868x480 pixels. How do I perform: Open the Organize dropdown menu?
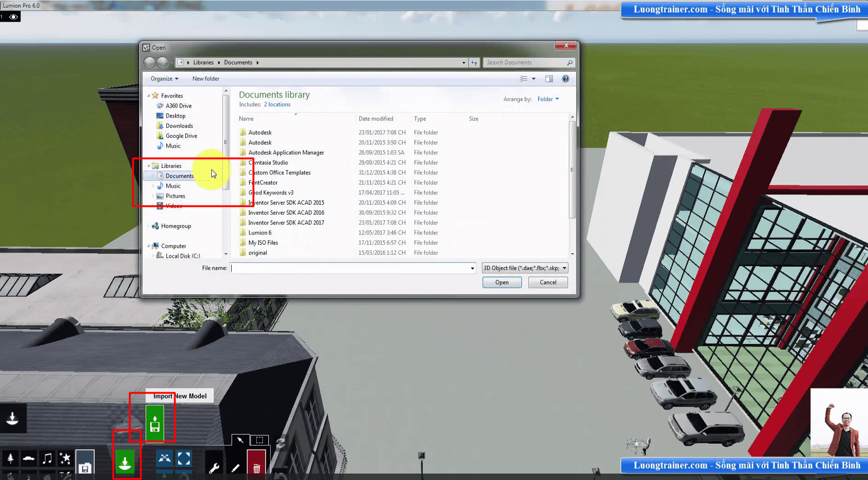coord(164,79)
